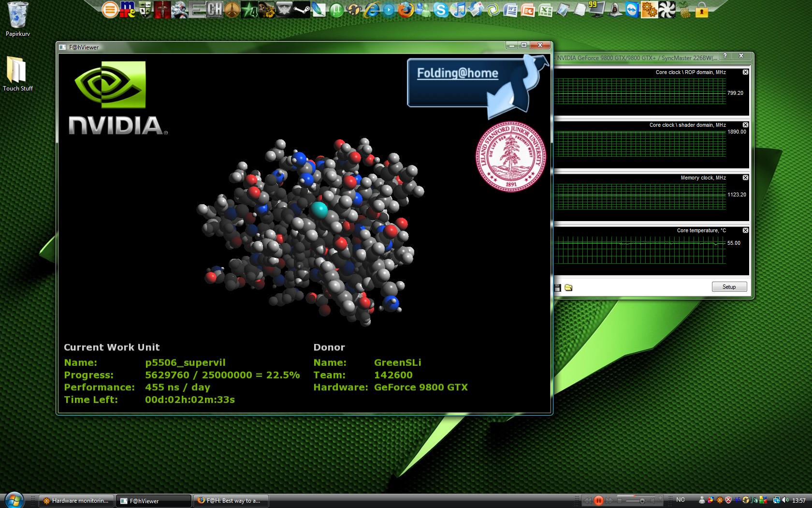Viewport: 812px width, 508px height.
Task: Open Windows Media Player from dock
Action: tap(389, 10)
